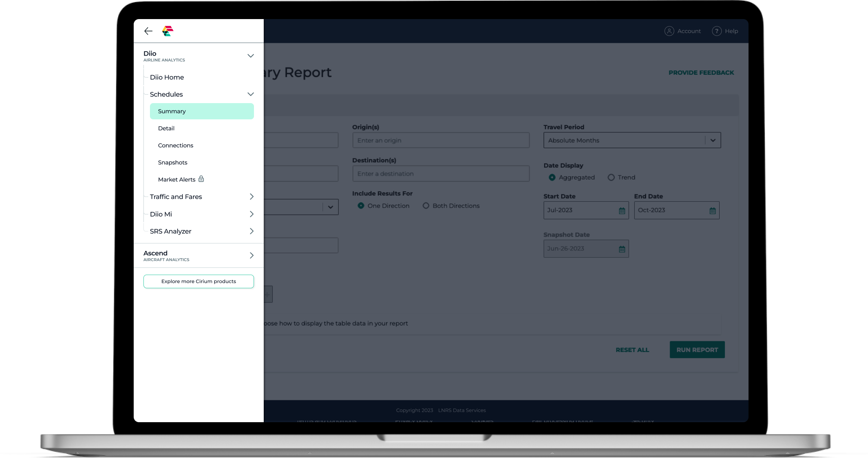
Task: Click the Cirium logo icon
Action: (168, 31)
